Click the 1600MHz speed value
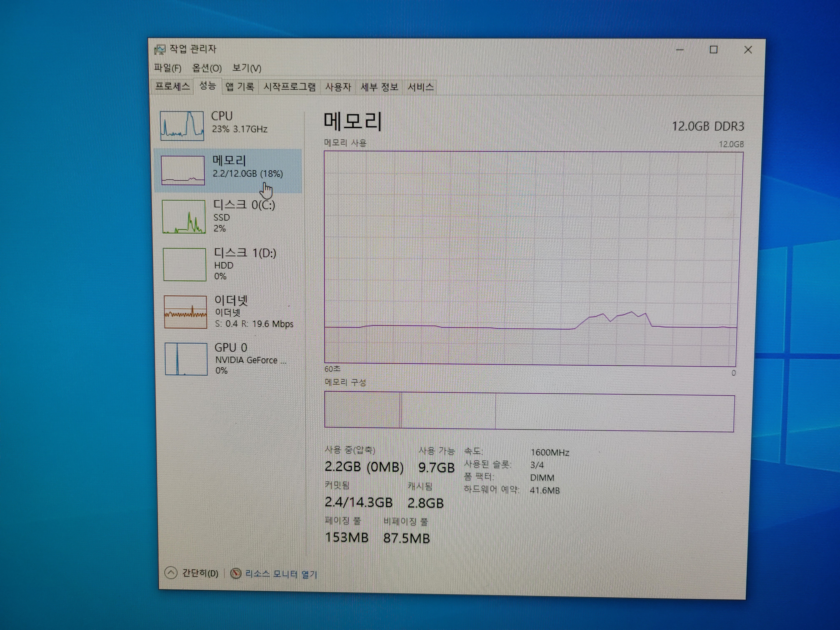840x630 pixels. (550, 452)
